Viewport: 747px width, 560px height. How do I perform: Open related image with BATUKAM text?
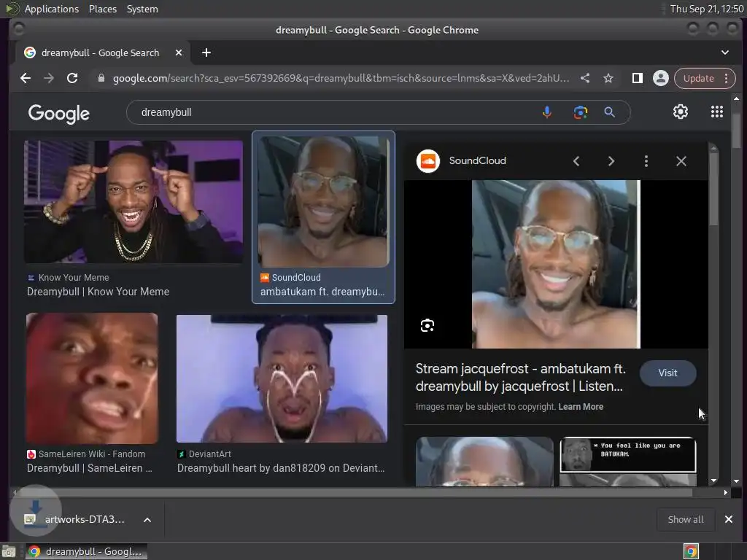pos(628,462)
